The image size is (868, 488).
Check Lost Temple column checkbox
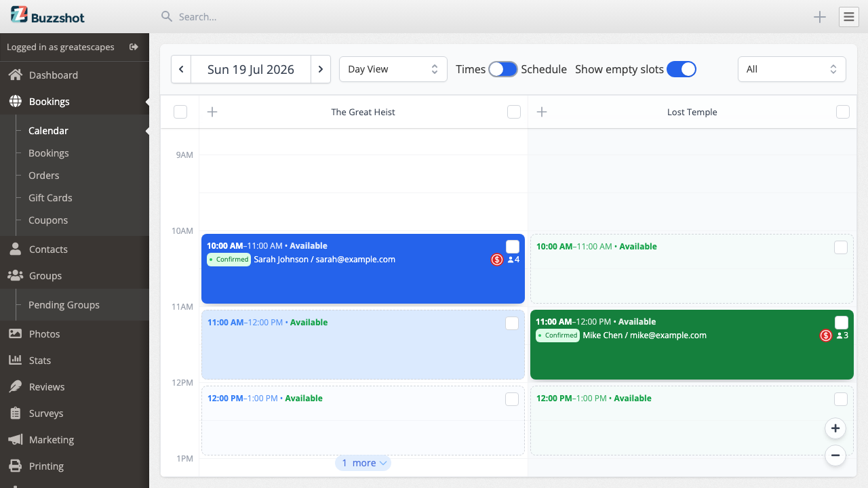coord(843,112)
